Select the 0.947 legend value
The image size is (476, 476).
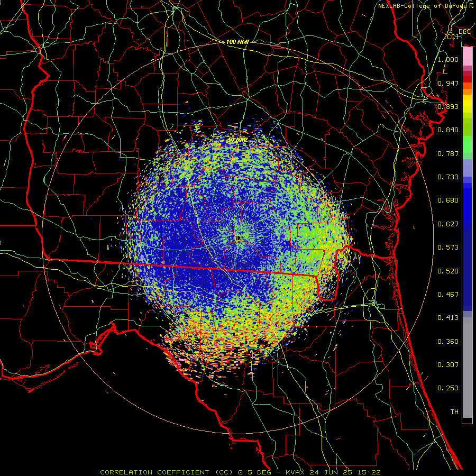448,83
